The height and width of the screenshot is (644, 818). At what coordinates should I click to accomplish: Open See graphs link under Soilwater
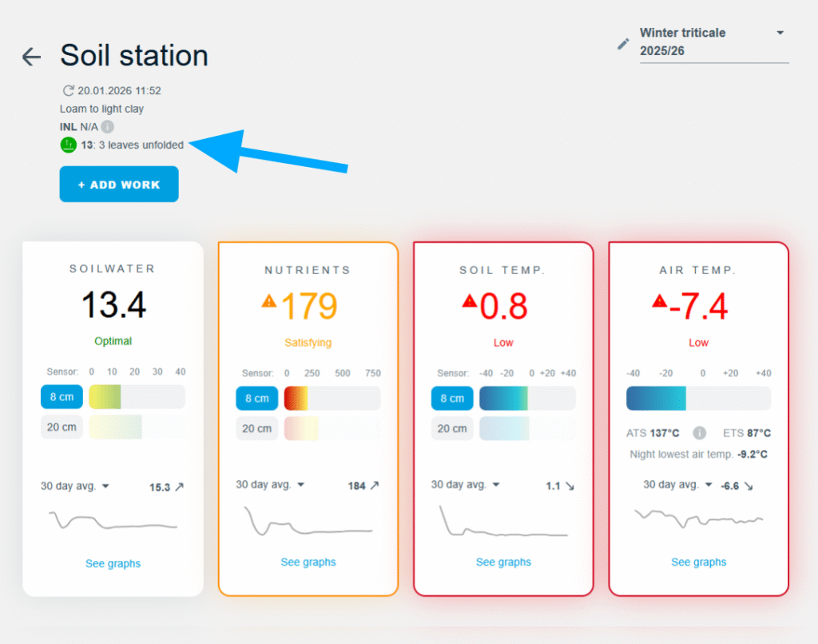(x=113, y=563)
